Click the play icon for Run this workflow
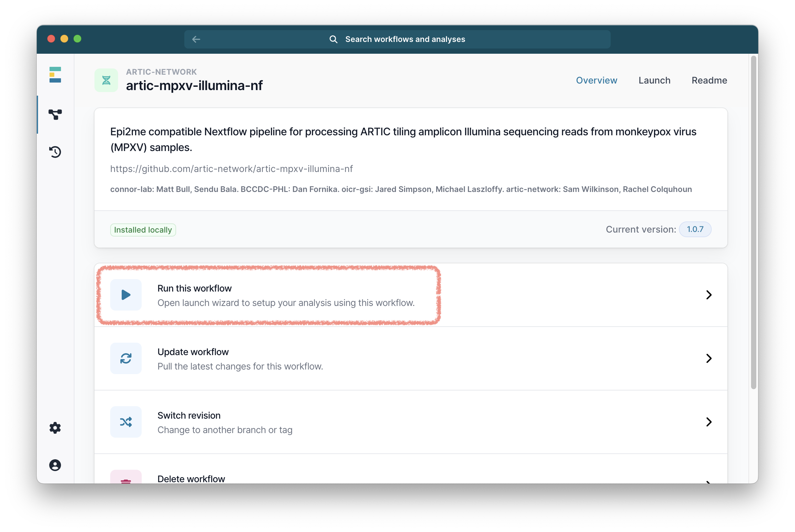Image resolution: width=795 pixels, height=532 pixels. tap(126, 294)
